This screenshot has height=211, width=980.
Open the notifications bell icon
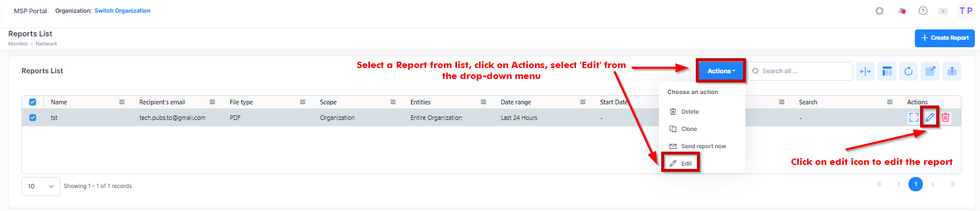coord(902,11)
